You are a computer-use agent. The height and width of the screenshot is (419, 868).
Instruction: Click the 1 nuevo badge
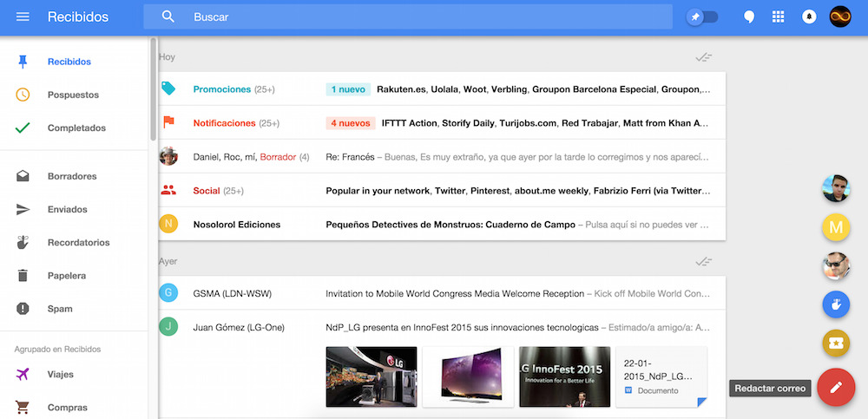pos(348,89)
